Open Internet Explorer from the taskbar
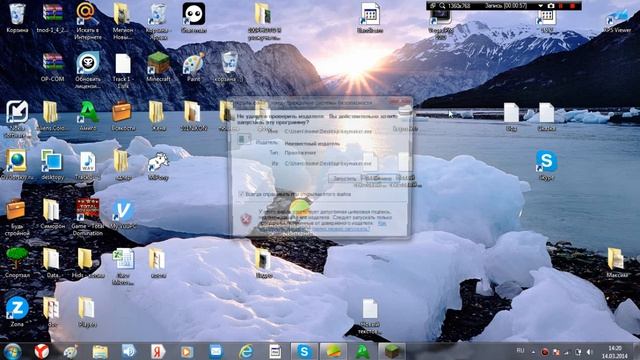 click(246, 351)
